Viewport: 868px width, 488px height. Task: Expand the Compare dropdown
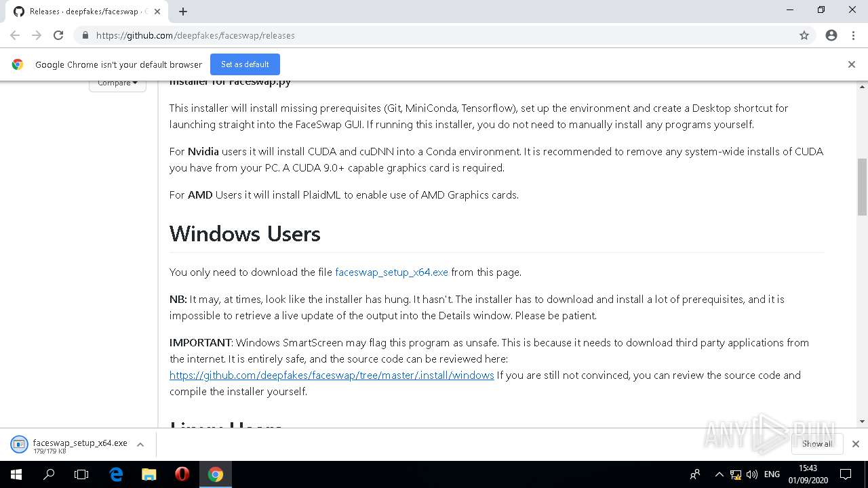pyautogui.click(x=117, y=83)
